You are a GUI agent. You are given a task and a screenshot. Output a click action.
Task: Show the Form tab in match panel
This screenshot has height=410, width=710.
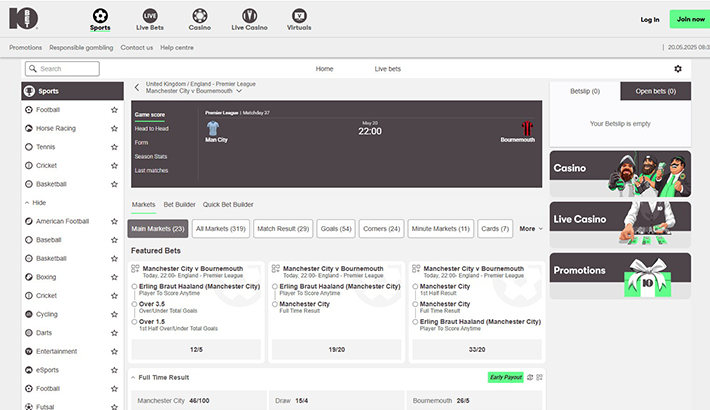click(141, 142)
